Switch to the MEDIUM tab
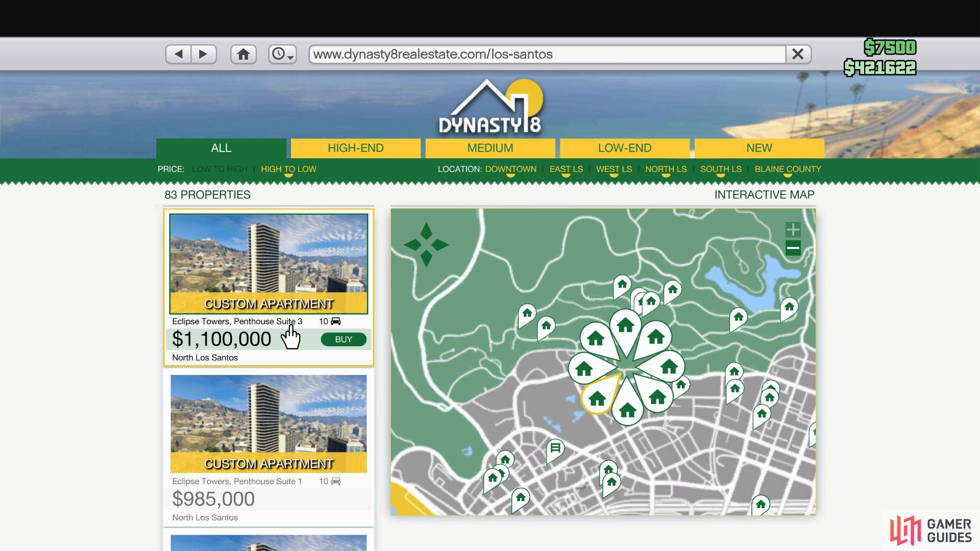980x551 pixels. [x=490, y=148]
